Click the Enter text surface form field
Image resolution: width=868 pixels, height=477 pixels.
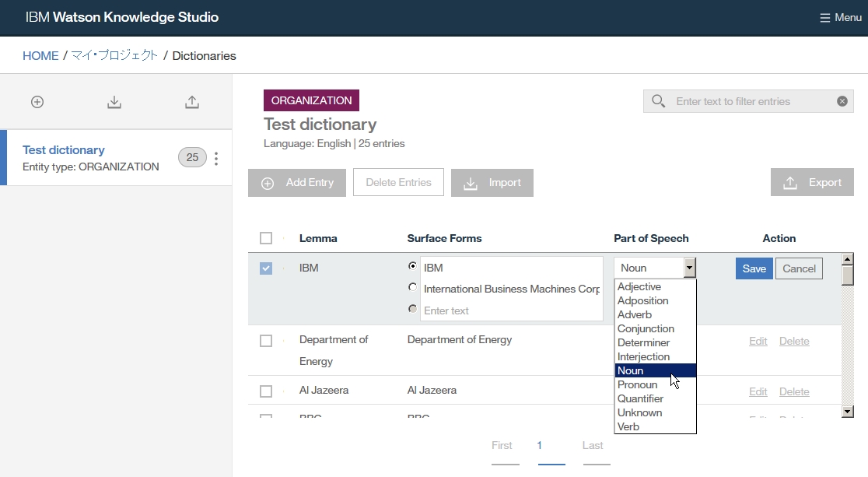(x=510, y=310)
